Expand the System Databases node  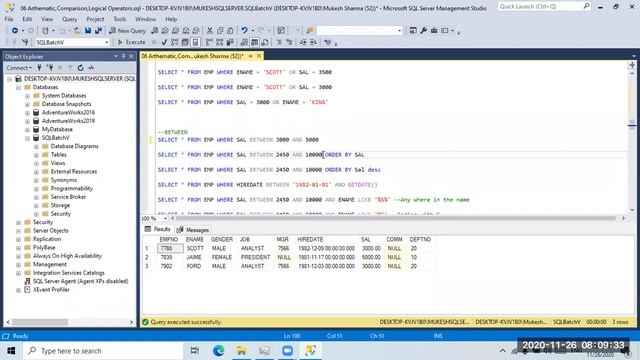pyautogui.click(x=27, y=96)
